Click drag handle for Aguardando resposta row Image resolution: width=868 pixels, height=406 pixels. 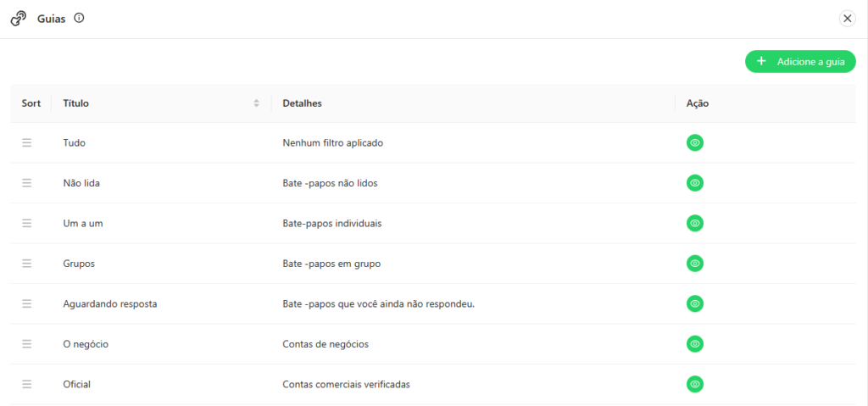click(26, 303)
